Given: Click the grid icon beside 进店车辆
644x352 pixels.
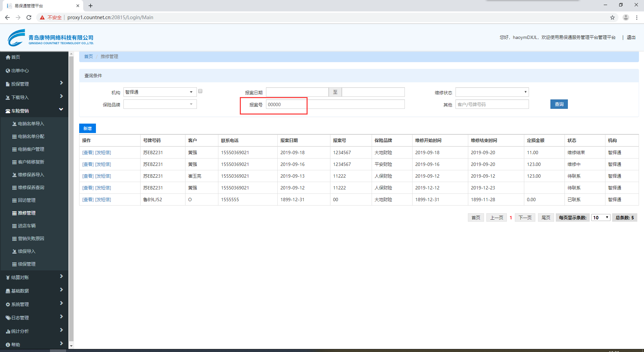Looking at the screenshot, I should pyautogui.click(x=14, y=226).
